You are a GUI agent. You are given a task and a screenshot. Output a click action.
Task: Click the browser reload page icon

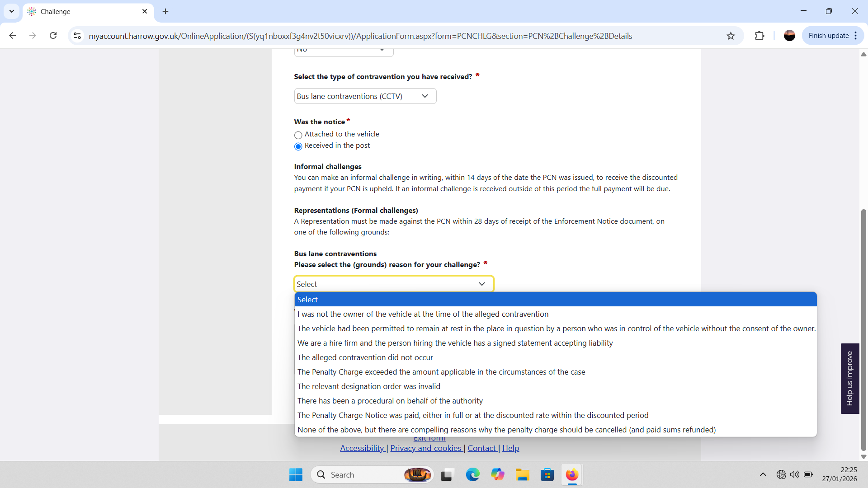[53, 36]
